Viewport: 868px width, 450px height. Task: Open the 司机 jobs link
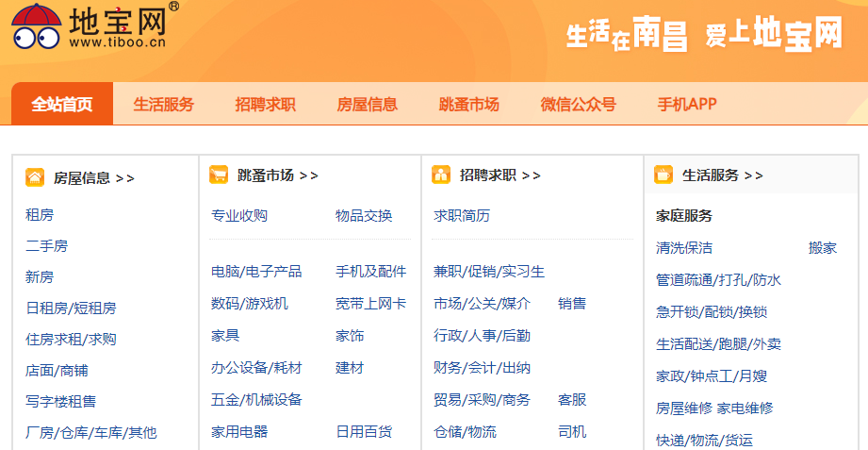[x=572, y=431]
